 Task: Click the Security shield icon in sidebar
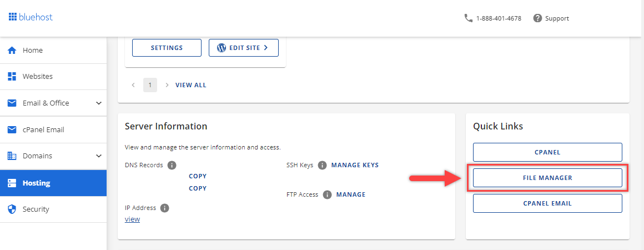point(12,209)
